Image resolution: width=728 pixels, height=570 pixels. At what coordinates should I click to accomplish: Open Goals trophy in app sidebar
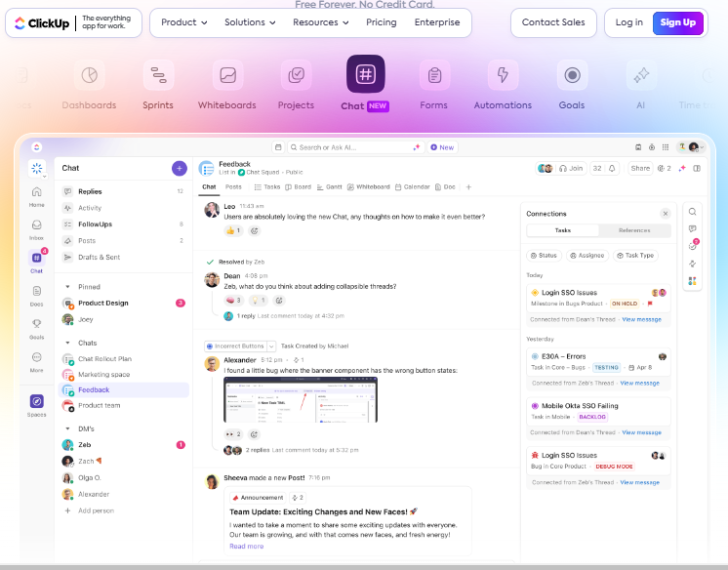click(x=37, y=329)
